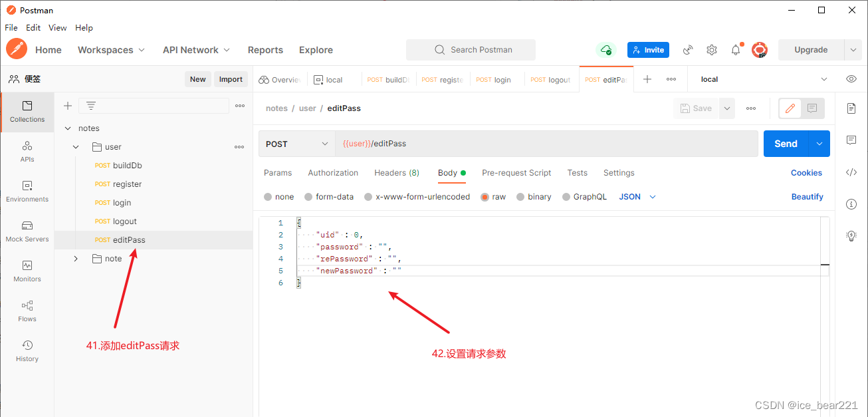The height and width of the screenshot is (417, 868).
Task: Switch to the Authorization tab
Action: [x=333, y=173]
